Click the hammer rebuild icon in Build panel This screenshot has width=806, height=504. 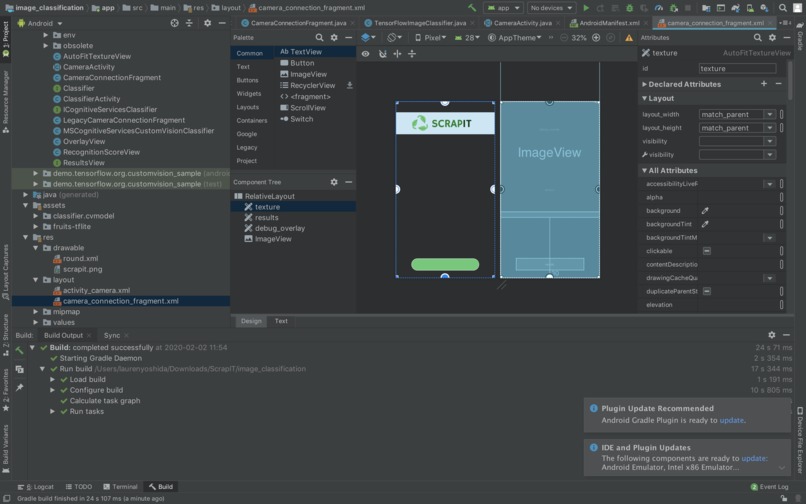pyautogui.click(x=20, y=350)
